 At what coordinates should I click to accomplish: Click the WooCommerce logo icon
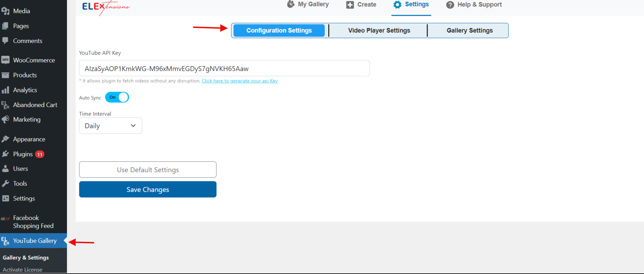(x=5, y=60)
